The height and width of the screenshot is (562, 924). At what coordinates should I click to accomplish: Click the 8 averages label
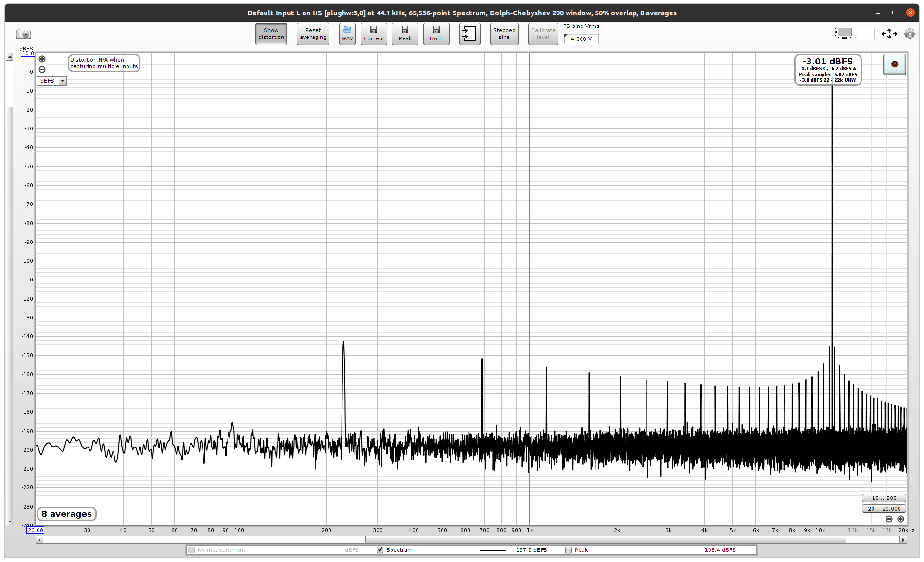pos(66,514)
